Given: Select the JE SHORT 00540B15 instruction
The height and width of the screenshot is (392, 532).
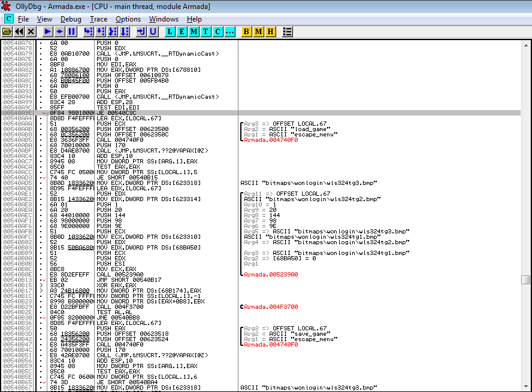Looking at the screenshot, I should [x=127, y=178].
